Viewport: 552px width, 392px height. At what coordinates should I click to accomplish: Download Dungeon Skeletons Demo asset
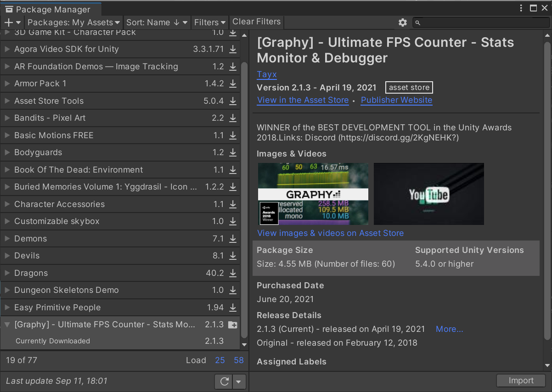[233, 290]
